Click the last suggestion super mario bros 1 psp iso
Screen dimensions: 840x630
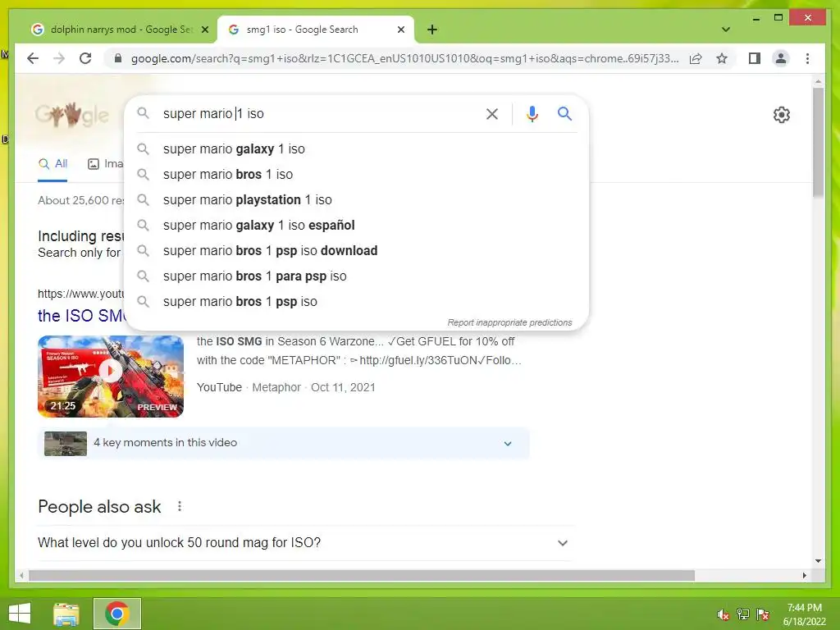[357, 302]
